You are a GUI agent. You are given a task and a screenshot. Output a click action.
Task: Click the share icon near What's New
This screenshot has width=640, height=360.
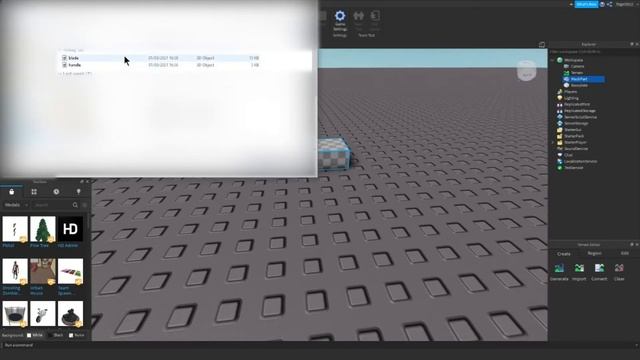[x=609, y=4]
